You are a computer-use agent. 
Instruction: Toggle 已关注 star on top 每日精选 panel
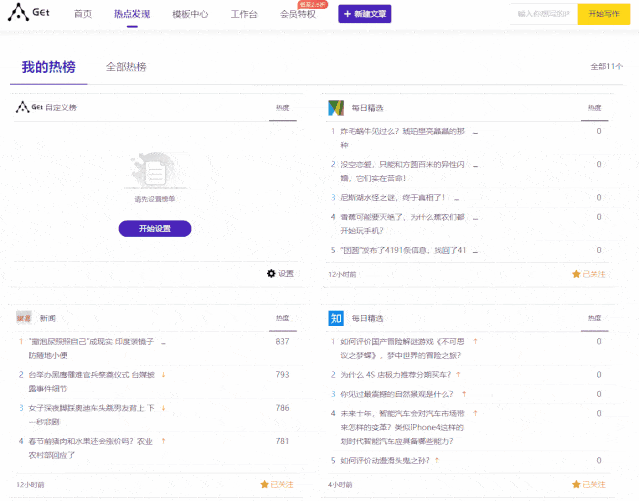pyautogui.click(x=576, y=273)
